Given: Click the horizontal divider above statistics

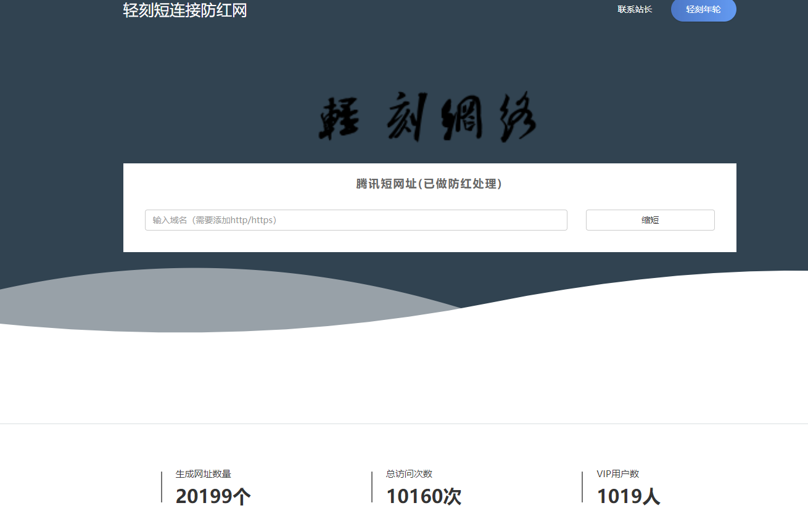Looking at the screenshot, I should click(404, 423).
